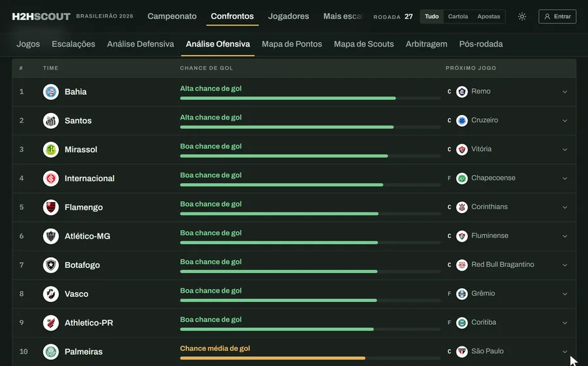The width and height of the screenshot is (588, 366).
Task: Click the Vasco team crest
Action: pyautogui.click(x=51, y=294)
